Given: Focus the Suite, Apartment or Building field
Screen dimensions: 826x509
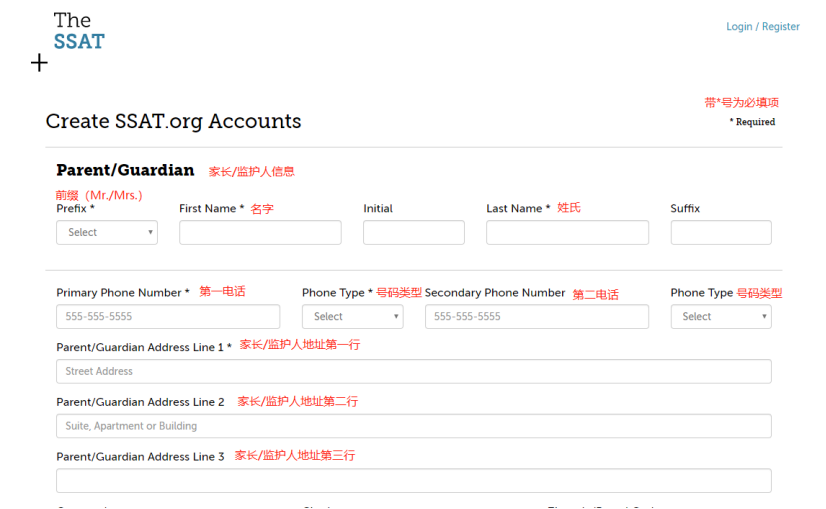Looking at the screenshot, I should (414, 426).
